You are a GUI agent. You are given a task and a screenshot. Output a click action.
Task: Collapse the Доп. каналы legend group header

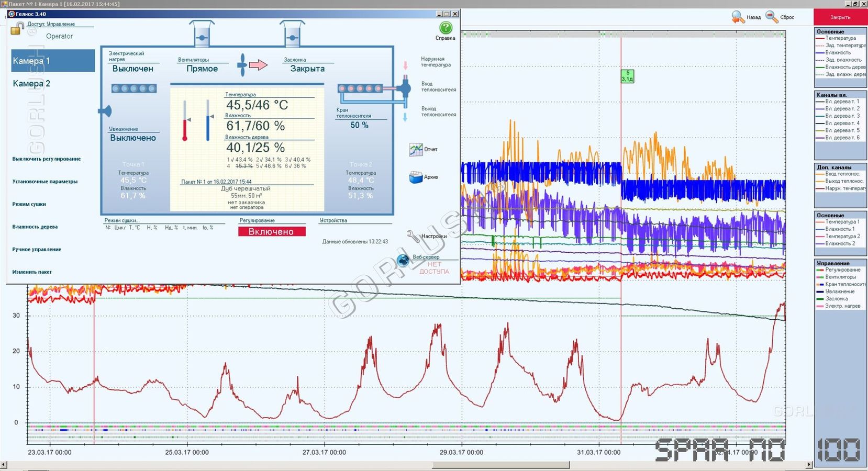[x=834, y=167]
